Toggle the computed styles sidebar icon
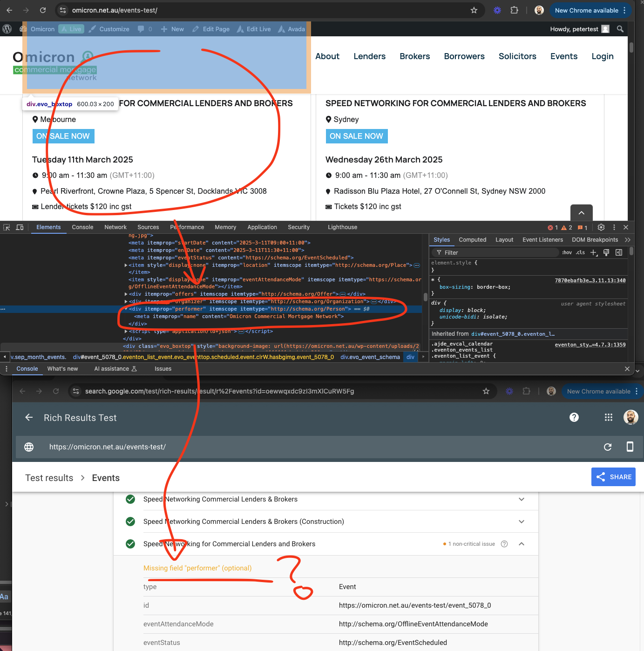644x651 pixels. click(619, 252)
